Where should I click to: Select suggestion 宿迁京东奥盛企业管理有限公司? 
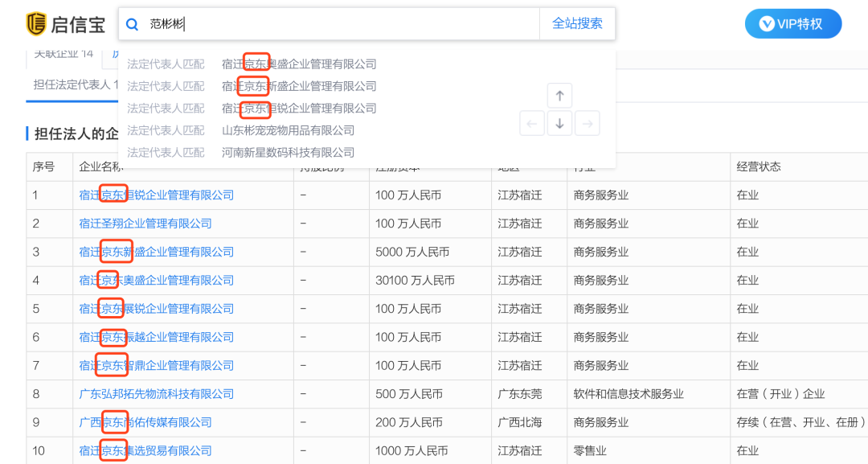299,64
